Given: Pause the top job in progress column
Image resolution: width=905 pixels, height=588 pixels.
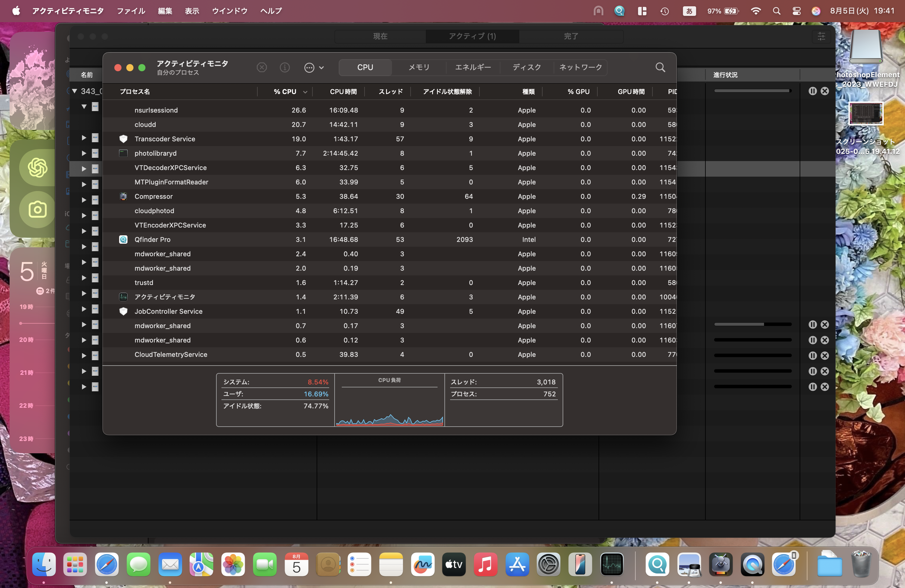Looking at the screenshot, I should 812,91.
